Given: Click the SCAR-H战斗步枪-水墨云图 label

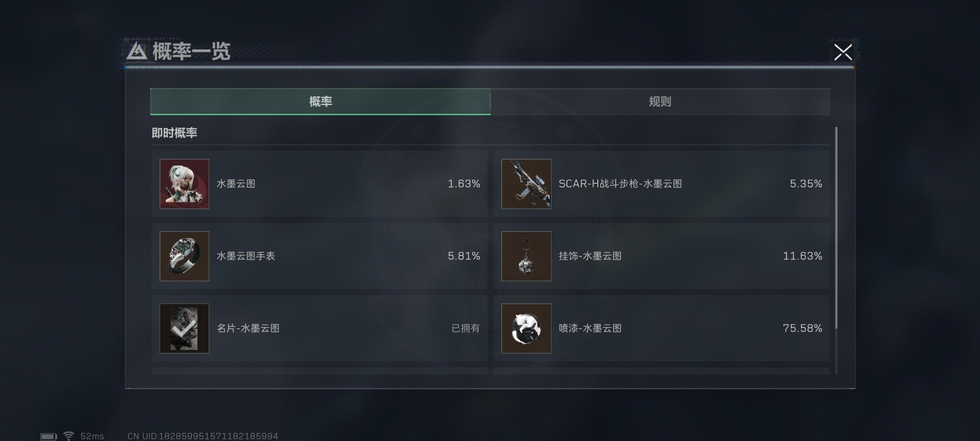Looking at the screenshot, I should point(620,184).
